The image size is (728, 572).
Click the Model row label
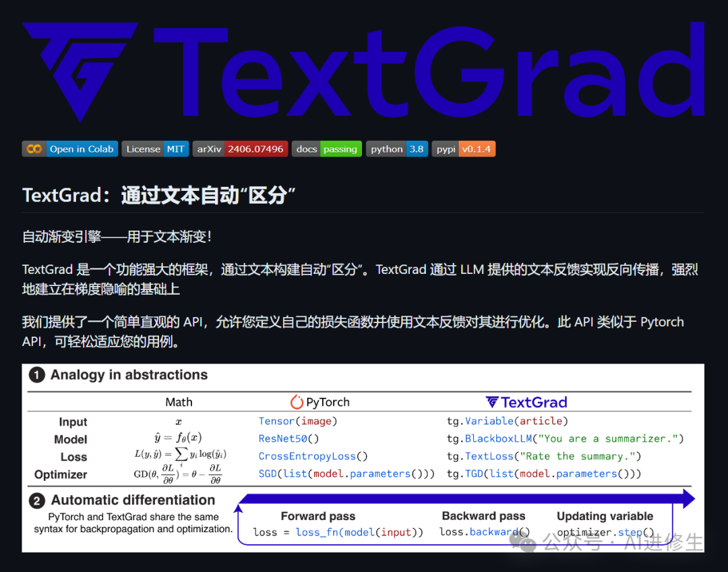click(x=71, y=439)
